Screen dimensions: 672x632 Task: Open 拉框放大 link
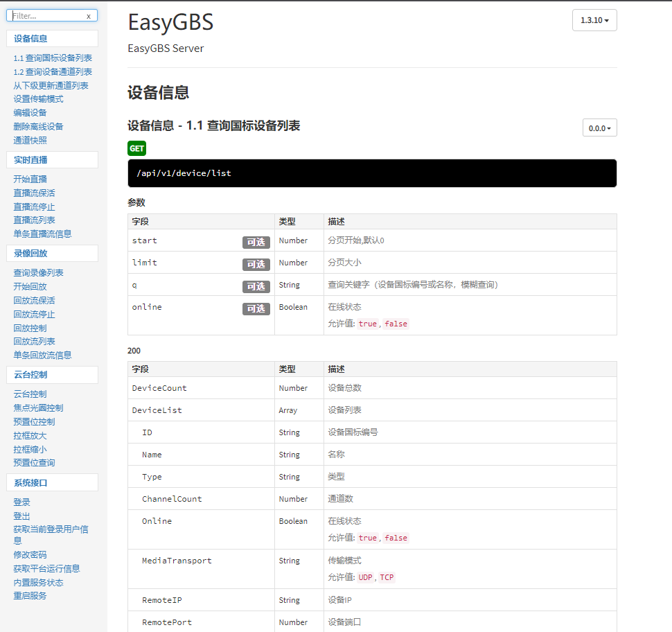[x=30, y=436]
